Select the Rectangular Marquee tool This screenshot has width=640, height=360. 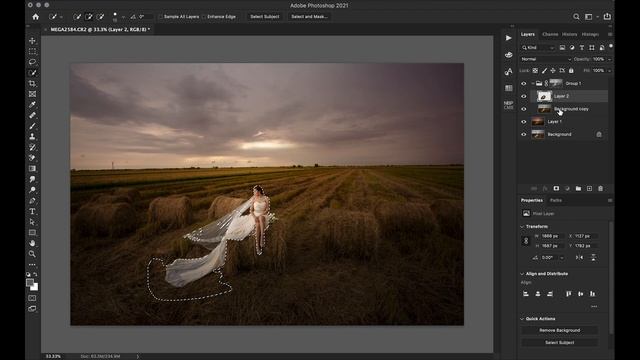point(32,51)
